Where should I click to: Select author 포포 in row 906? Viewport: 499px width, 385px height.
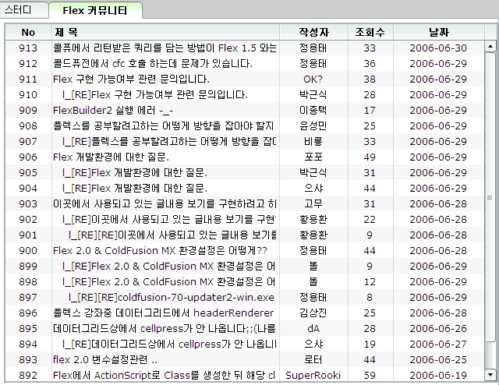point(314,157)
